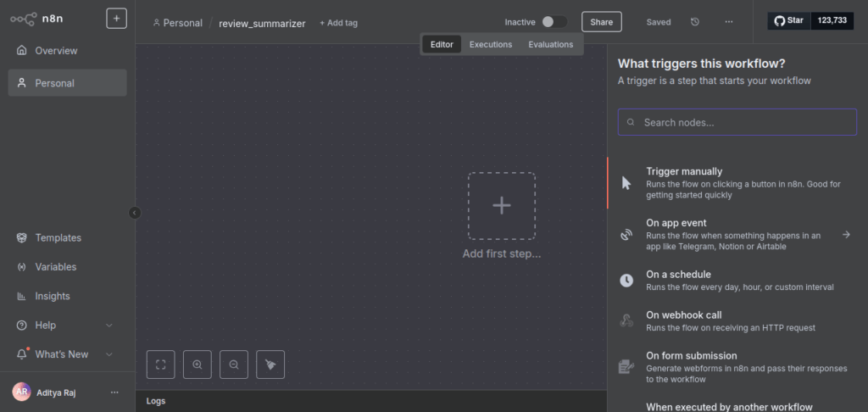Open user menu dots next to Aditya Raj

click(x=115, y=393)
